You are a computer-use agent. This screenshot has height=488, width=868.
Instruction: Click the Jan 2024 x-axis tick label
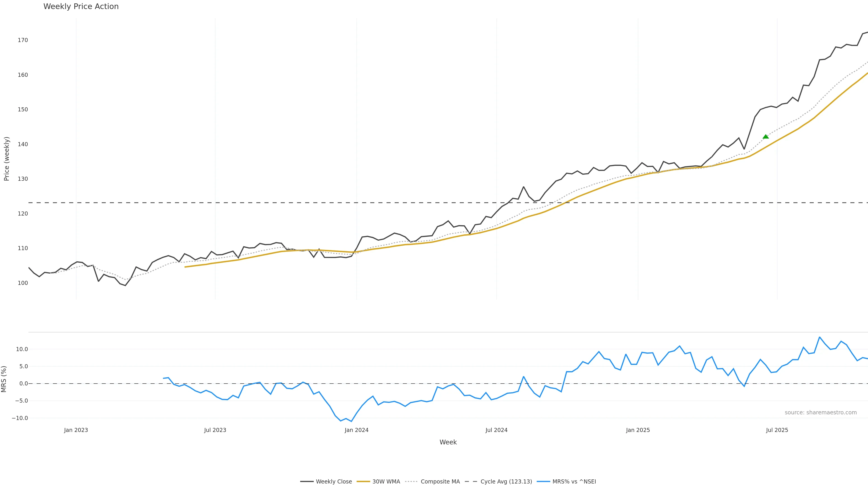tap(356, 430)
